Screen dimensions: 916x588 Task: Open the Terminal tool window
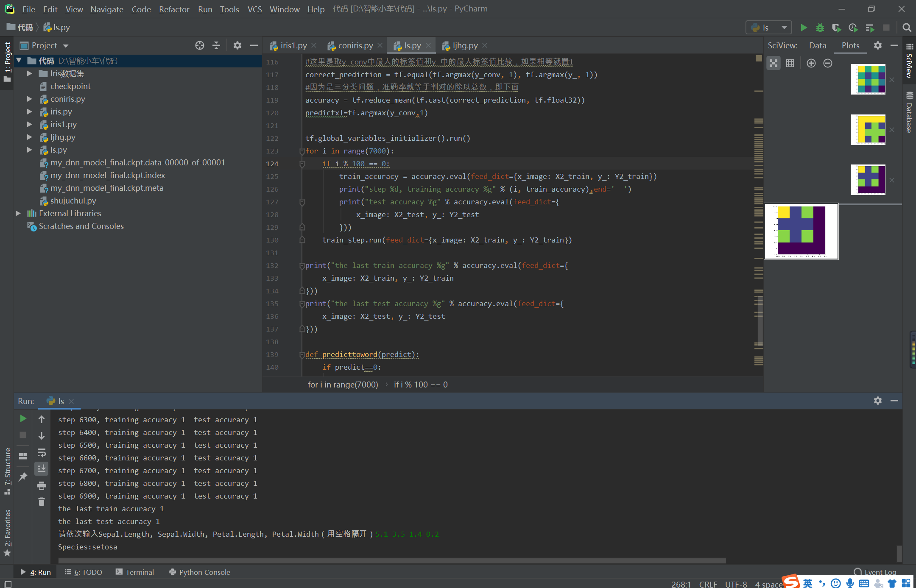[x=135, y=572]
